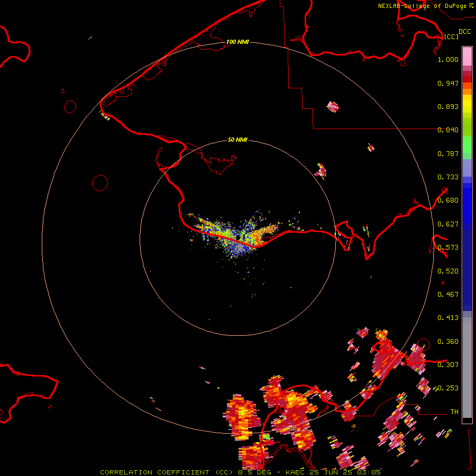Select the 0.573 scale value
The width and height of the screenshot is (476, 476).
tap(448, 248)
